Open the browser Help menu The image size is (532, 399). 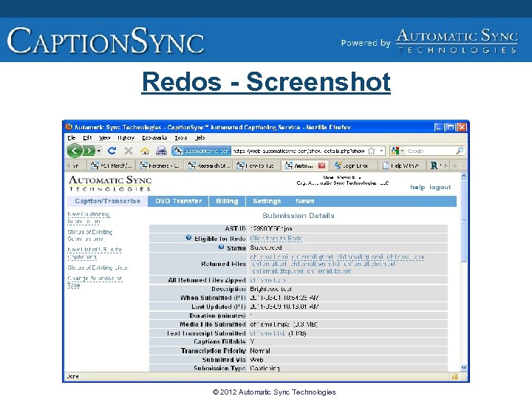(x=199, y=137)
